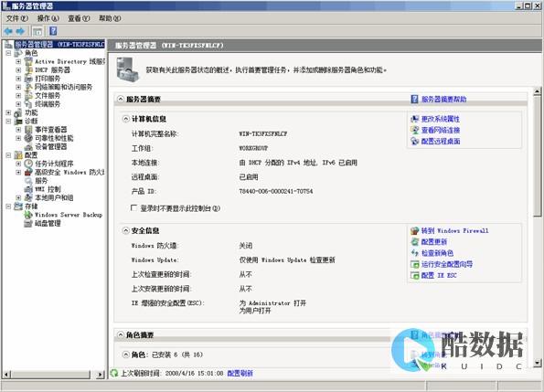Open the 配置远程桌面 link
Image resolution: width=544 pixels, height=392 pixels.
[441, 141]
